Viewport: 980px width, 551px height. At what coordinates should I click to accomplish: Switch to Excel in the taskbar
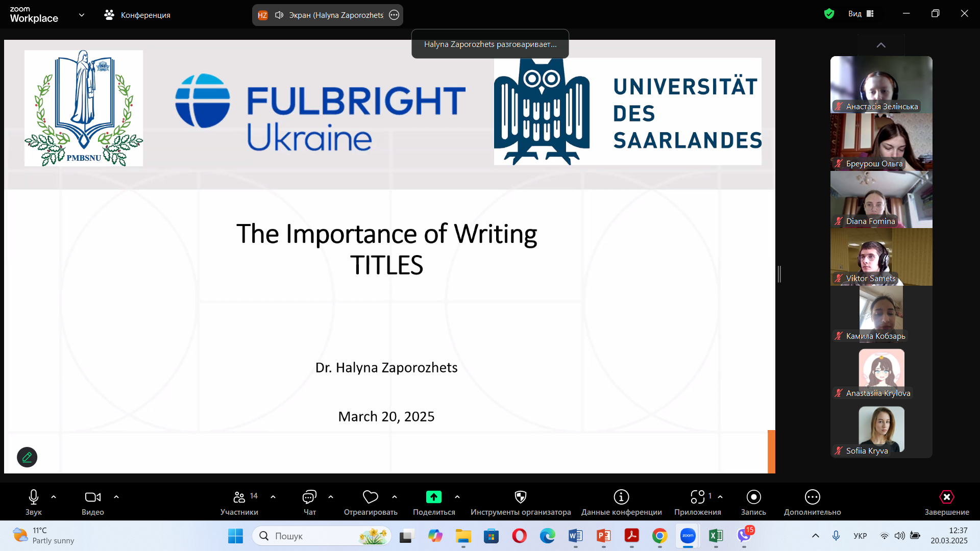pos(716,536)
